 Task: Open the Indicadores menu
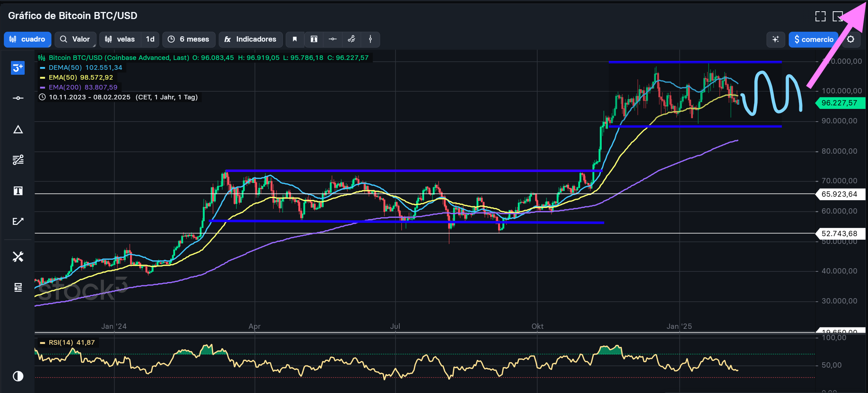pos(250,39)
